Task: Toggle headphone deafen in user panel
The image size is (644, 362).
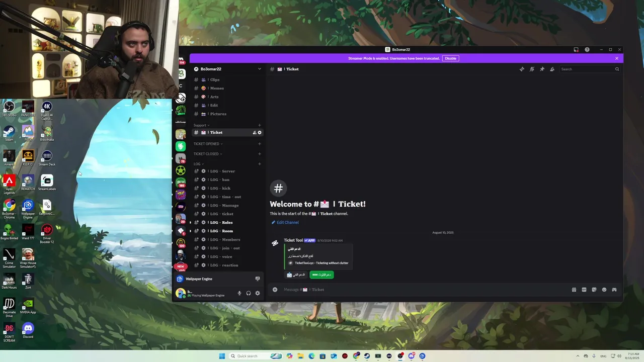Action: click(x=249, y=293)
